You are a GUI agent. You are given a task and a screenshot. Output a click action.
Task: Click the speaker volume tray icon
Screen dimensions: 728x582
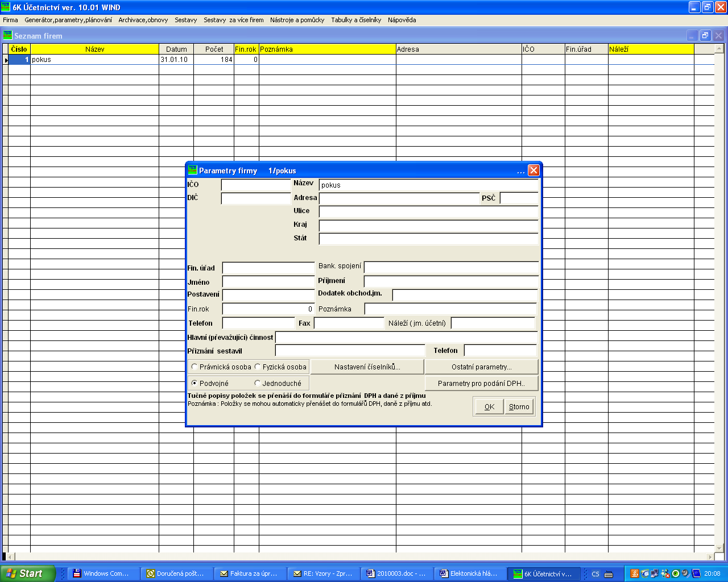point(685,573)
